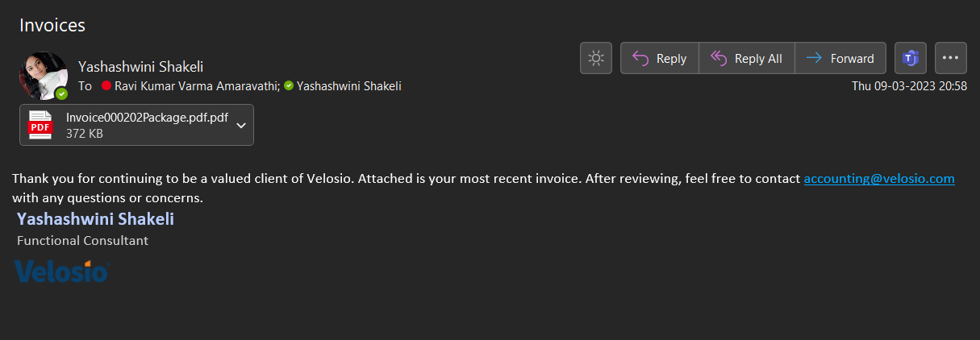Click the Reply arrow icon
This screenshot has width=980, height=340.
[x=641, y=58]
